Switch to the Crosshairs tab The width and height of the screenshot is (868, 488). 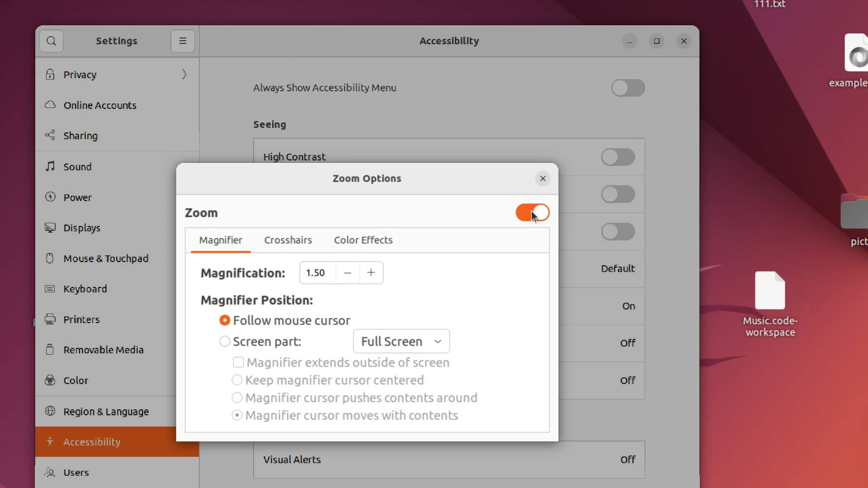(x=288, y=240)
